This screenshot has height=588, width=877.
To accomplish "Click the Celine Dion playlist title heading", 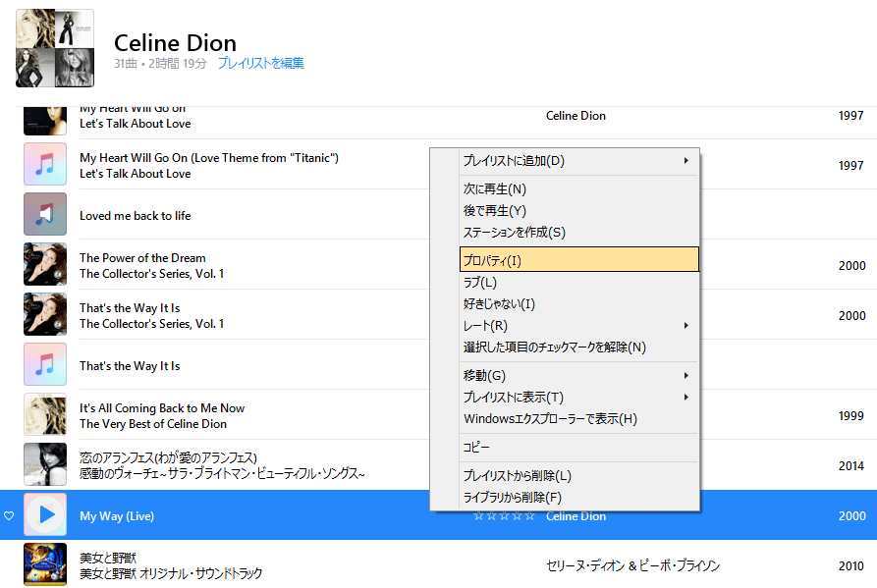I will (175, 43).
